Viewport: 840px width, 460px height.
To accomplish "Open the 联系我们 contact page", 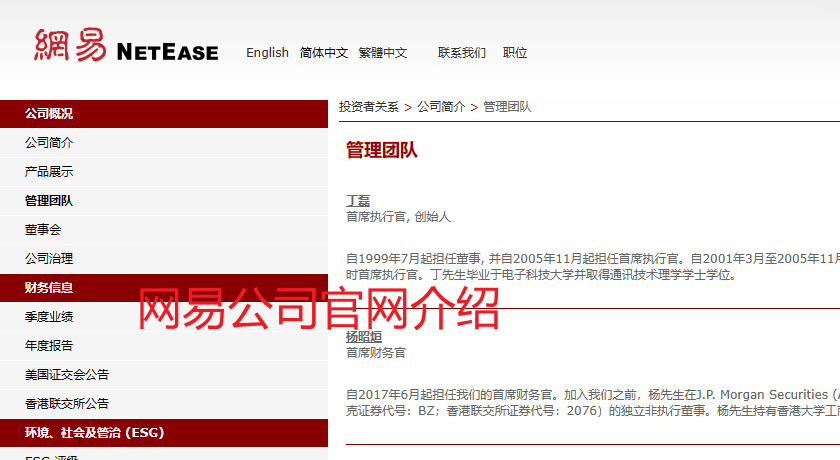I will pyautogui.click(x=462, y=52).
